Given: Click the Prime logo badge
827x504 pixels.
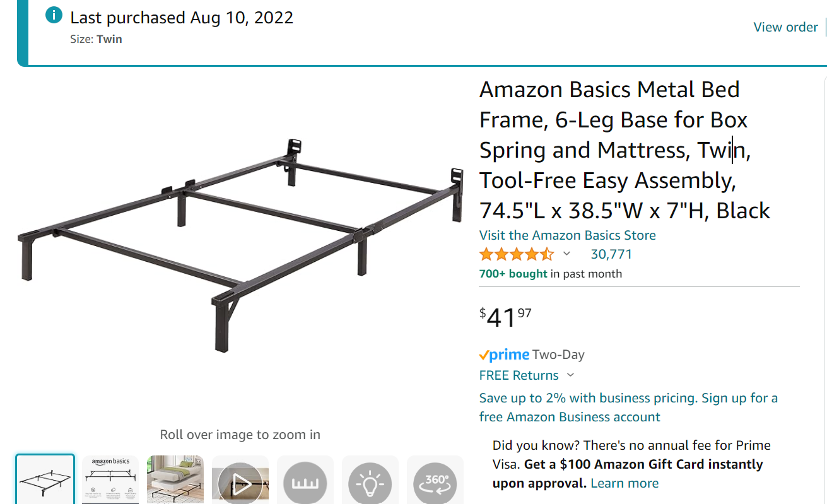Looking at the screenshot, I should point(504,355).
